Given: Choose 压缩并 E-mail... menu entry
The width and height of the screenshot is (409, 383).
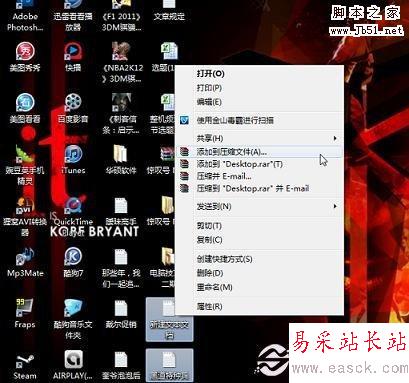Looking at the screenshot, I should 259,176.
